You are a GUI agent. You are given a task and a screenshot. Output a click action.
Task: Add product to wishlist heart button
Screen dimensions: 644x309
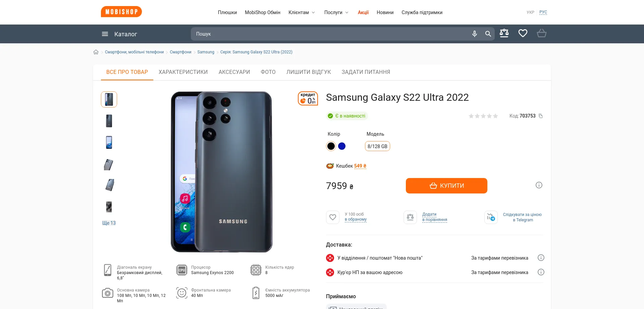point(333,217)
